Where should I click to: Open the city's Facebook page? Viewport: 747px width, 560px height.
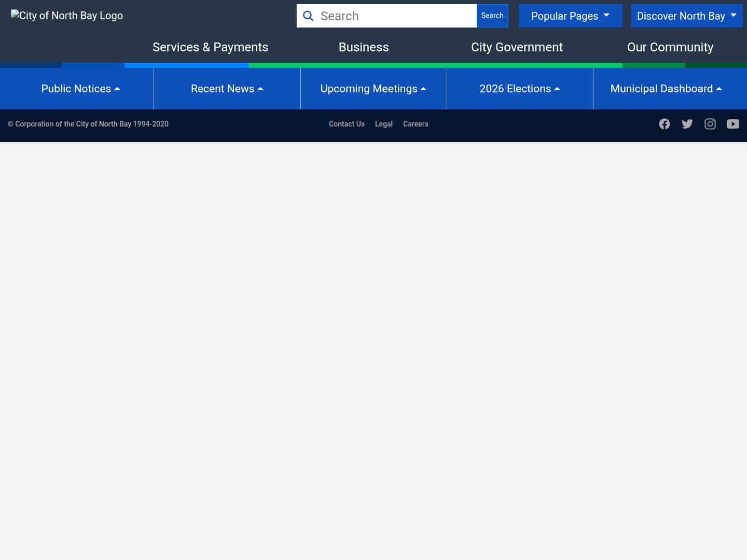click(665, 124)
